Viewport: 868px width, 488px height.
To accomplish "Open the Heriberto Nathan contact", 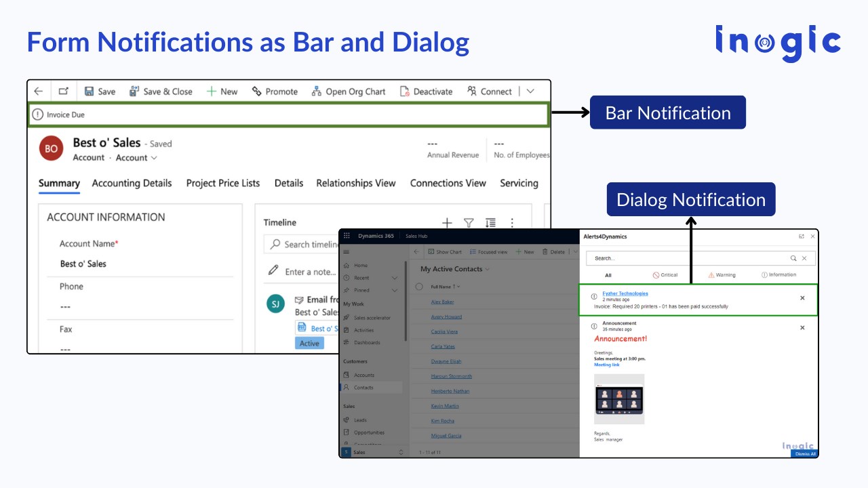I will pos(450,391).
